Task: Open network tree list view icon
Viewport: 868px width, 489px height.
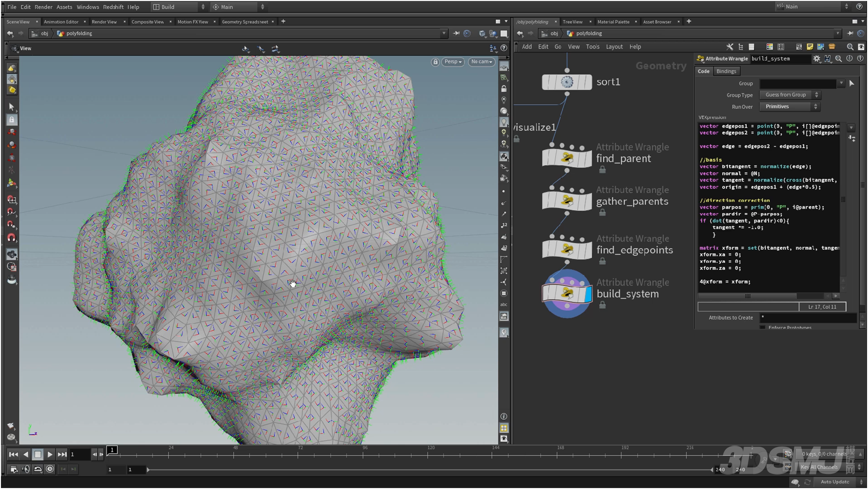Action: point(741,47)
